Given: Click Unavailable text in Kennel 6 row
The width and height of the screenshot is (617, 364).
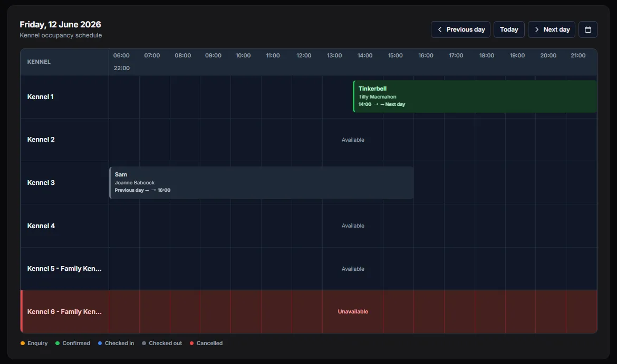Looking at the screenshot, I should click(353, 312).
